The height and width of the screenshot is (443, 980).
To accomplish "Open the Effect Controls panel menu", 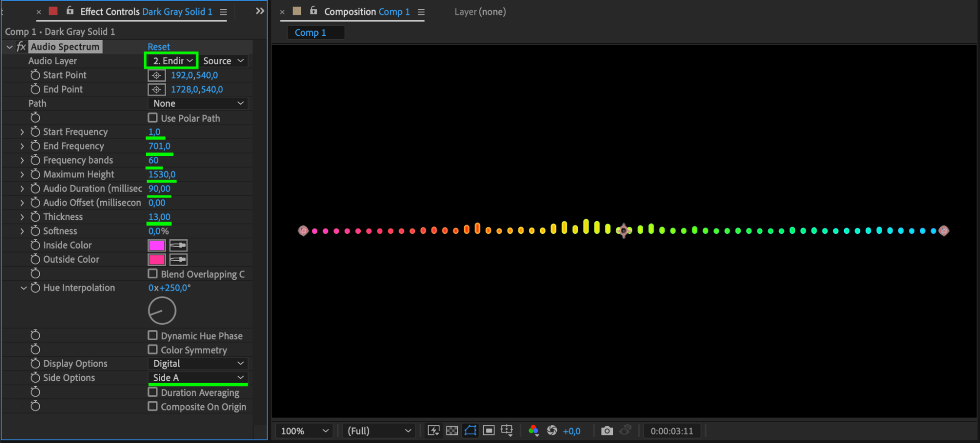I will pyautogui.click(x=224, y=12).
